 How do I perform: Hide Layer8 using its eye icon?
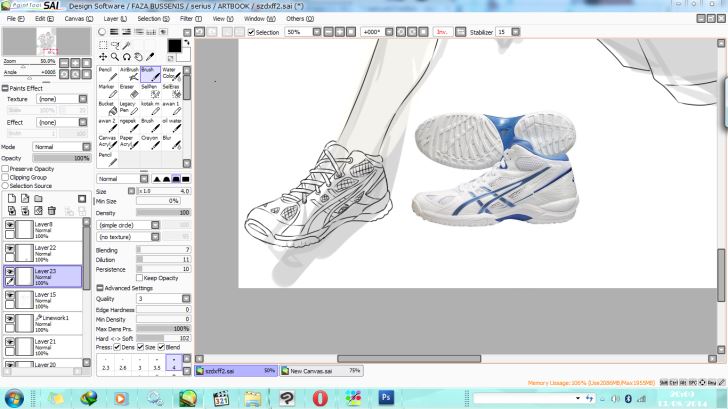tap(10, 225)
